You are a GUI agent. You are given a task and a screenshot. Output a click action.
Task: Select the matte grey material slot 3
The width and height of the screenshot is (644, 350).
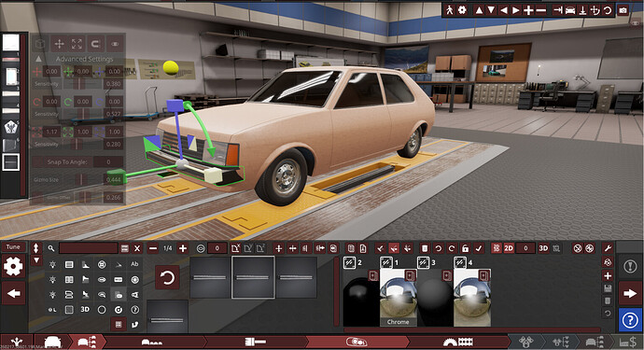point(435,298)
